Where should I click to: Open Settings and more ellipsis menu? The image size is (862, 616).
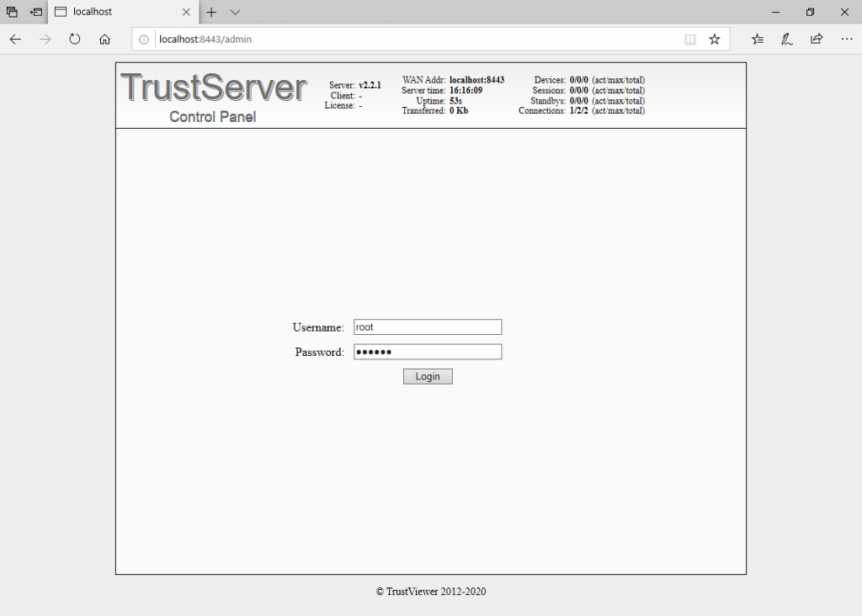[x=847, y=39]
